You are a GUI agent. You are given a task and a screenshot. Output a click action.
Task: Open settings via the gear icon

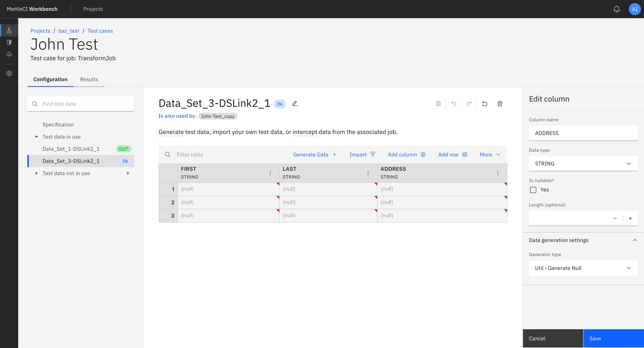(x=9, y=73)
